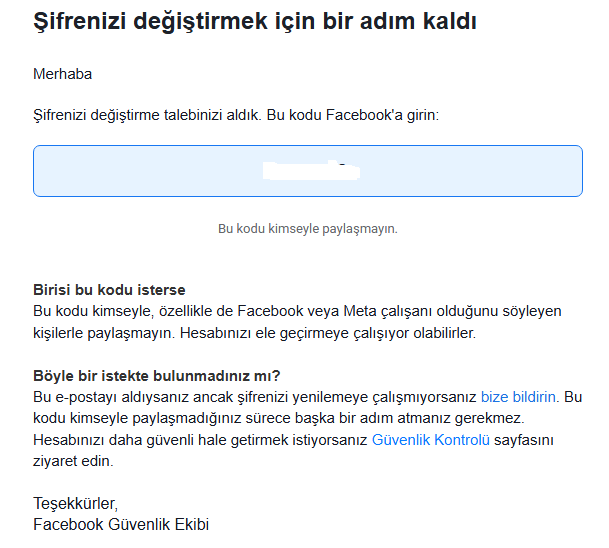Click 'Böyle bir istekte bulunmadınız mı?' heading

pos(157,376)
